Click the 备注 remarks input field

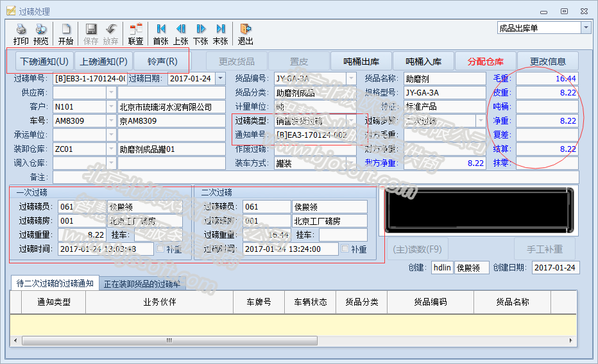[316, 177]
